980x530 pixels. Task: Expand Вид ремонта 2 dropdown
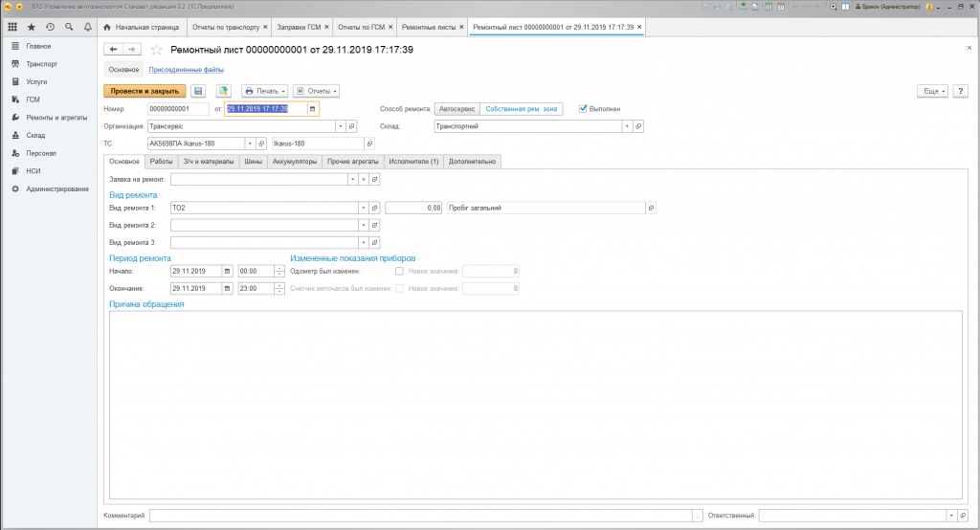[x=363, y=225]
